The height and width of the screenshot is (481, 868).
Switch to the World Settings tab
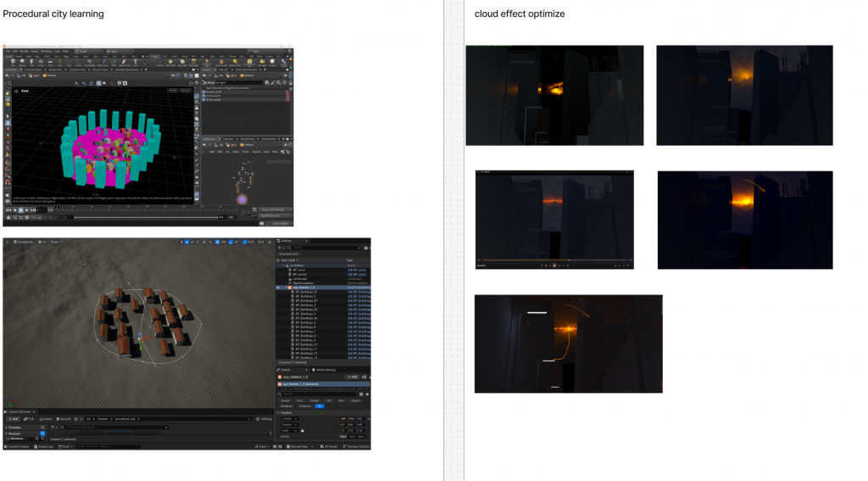[x=325, y=370]
